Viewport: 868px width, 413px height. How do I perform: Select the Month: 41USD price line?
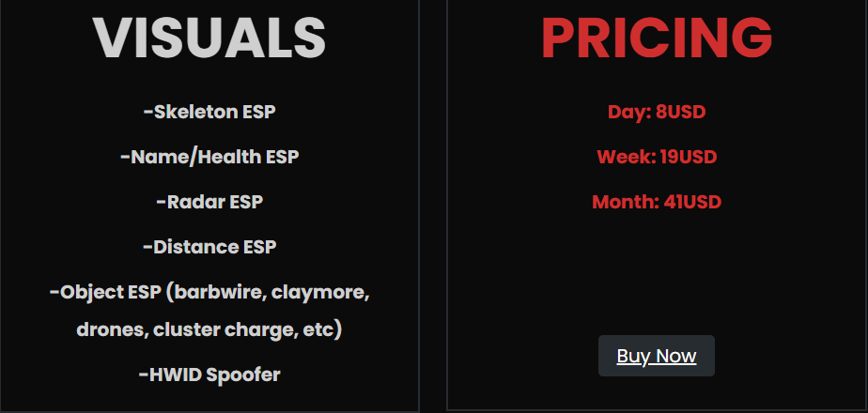657,202
